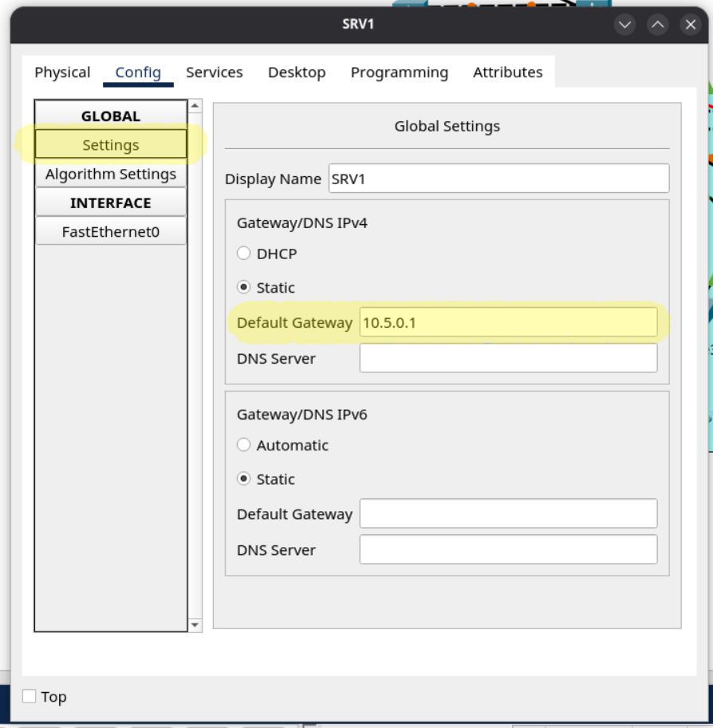
Task: Click the Settings button under GLOBAL
Action: click(111, 145)
